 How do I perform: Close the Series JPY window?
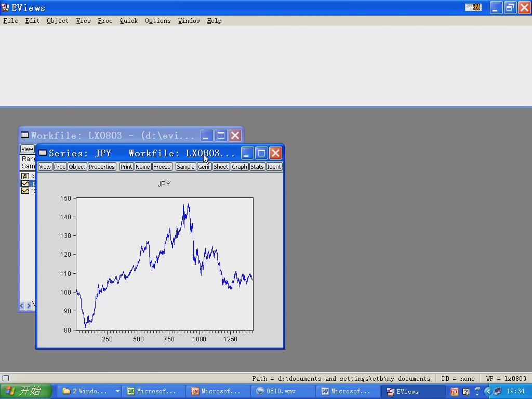click(275, 153)
